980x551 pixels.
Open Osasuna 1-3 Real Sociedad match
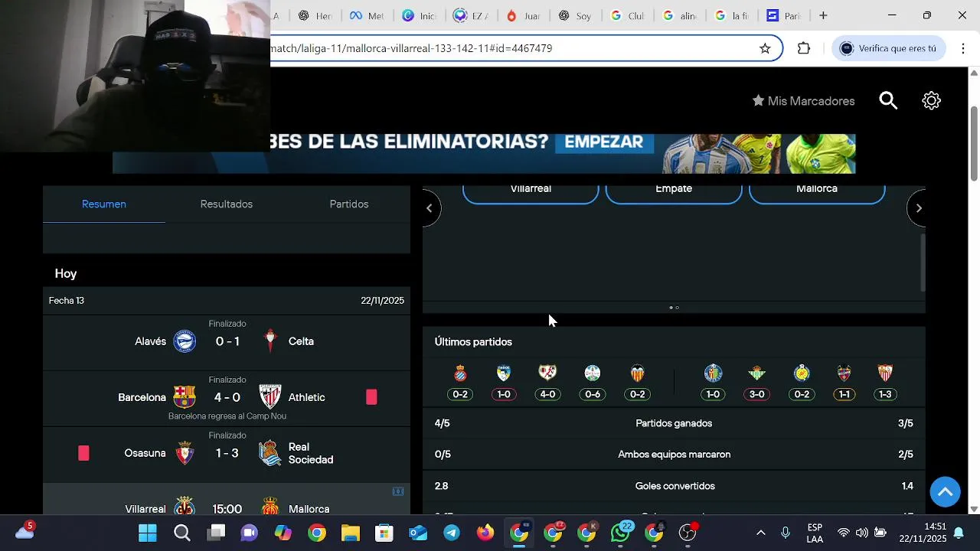pos(227,455)
